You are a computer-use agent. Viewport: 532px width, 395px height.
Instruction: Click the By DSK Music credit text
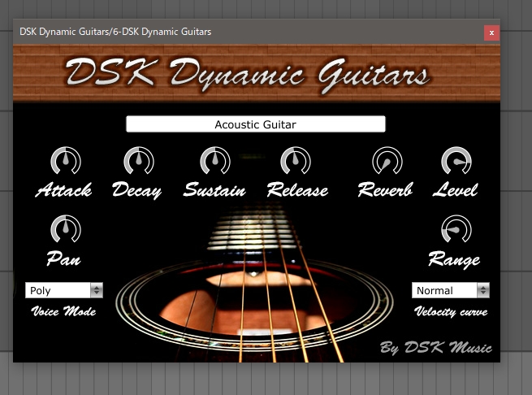[x=435, y=348]
